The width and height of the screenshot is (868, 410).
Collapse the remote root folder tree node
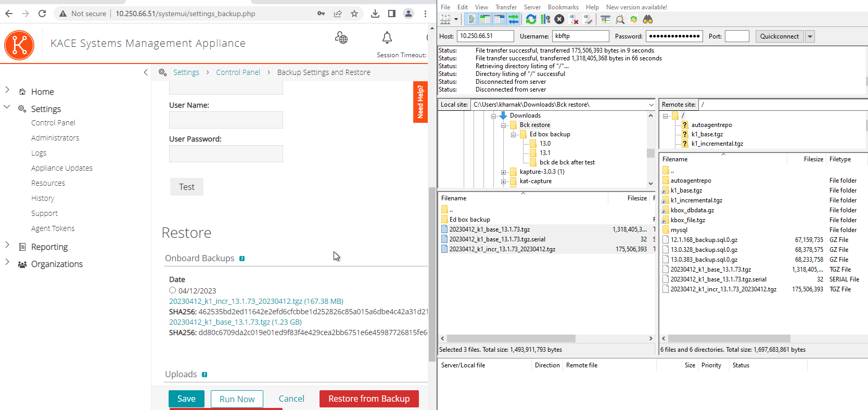pos(666,116)
